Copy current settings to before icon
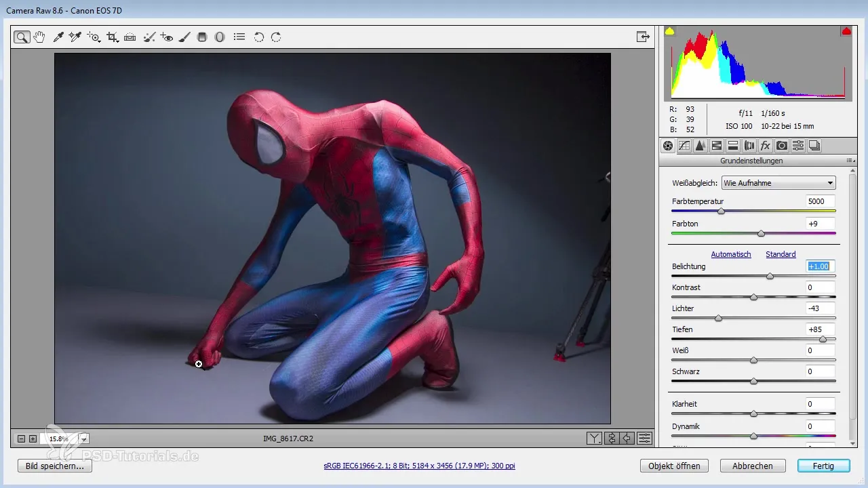868x488 pixels. tap(628, 439)
